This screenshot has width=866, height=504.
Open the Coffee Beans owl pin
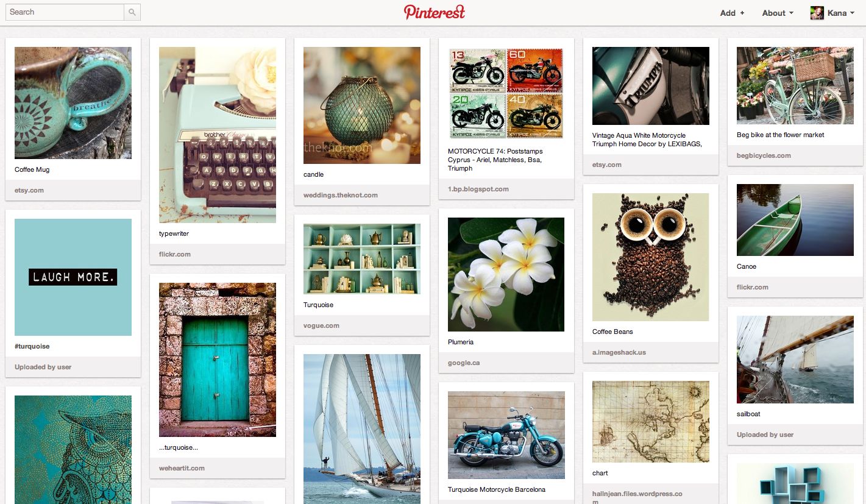click(651, 257)
